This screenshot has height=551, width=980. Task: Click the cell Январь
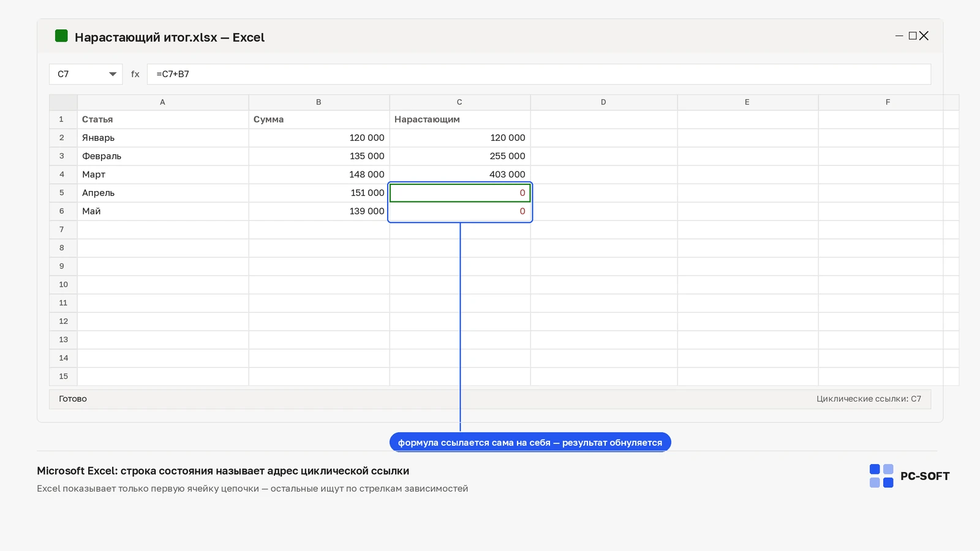[x=163, y=138]
